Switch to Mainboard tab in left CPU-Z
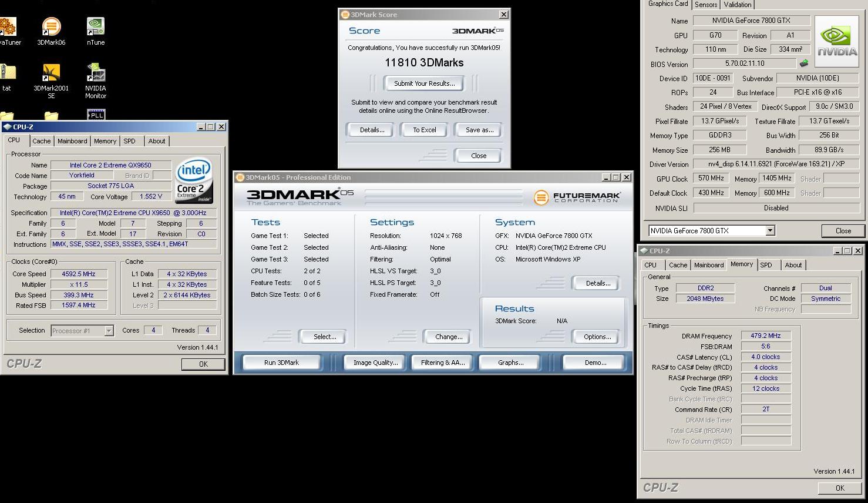The height and width of the screenshot is (503, 868). 72,141
